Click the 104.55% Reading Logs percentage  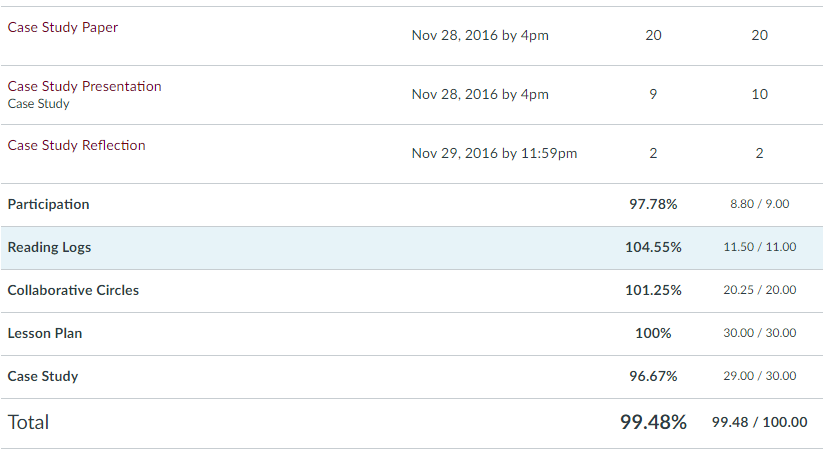[x=653, y=247]
